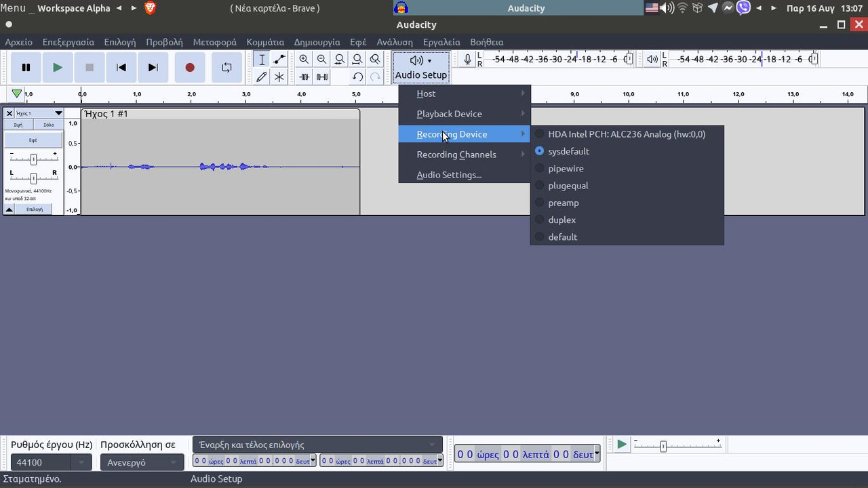The height and width of the screenshot is (488, 868).
Task: Select the Envelope tool
Action: tap(279, 60)
